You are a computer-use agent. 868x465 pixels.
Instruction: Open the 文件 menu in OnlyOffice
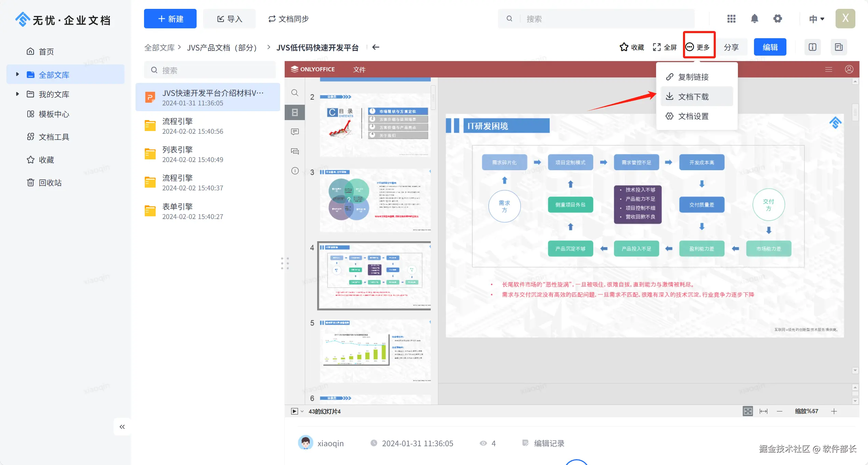[x=359, y=70]
